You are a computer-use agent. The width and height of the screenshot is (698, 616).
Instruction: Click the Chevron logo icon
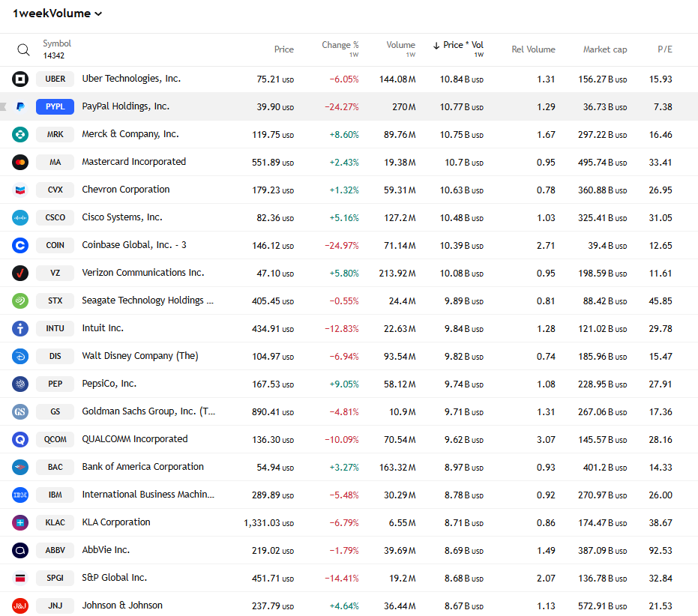20,190
